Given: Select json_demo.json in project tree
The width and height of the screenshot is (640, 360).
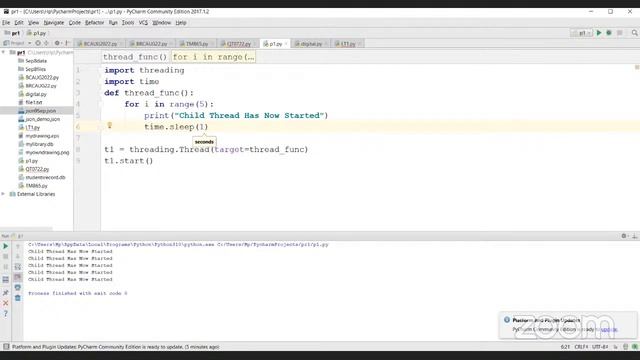Looking at the screenshot, I should coord(42,119).
